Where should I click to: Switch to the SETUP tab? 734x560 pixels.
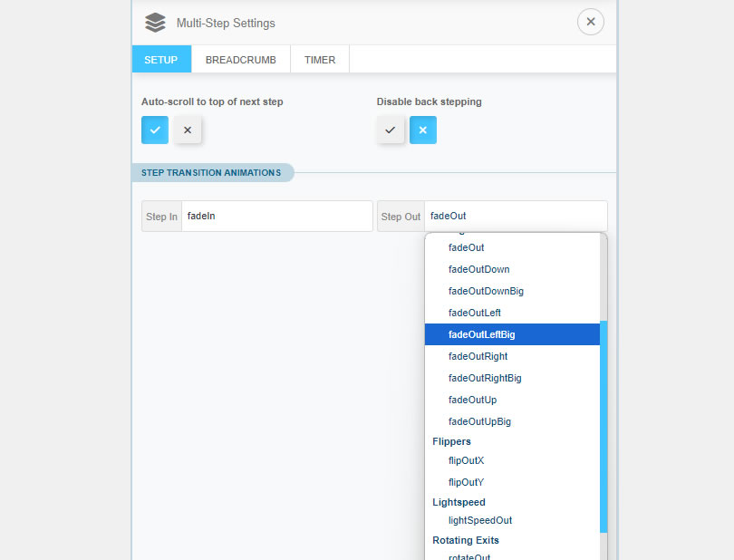tap(161, 60)
